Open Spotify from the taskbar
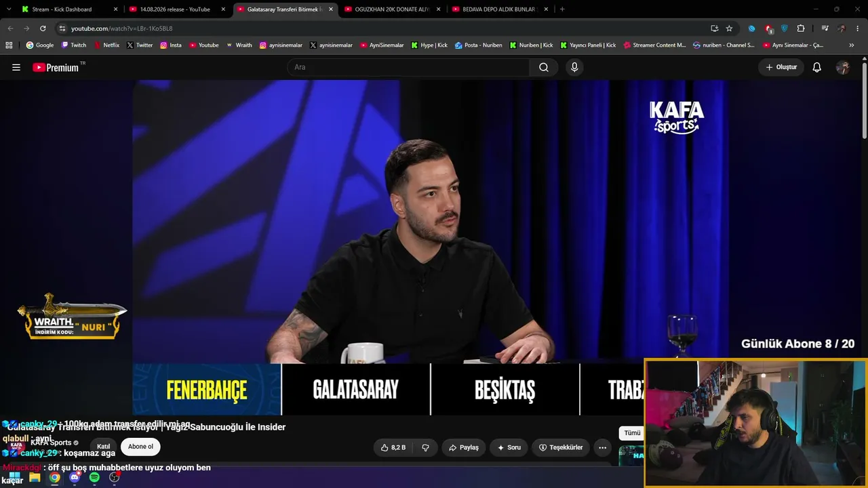This screenshot has width=868, height=488. pyautogui.click(x=94, y=477)
